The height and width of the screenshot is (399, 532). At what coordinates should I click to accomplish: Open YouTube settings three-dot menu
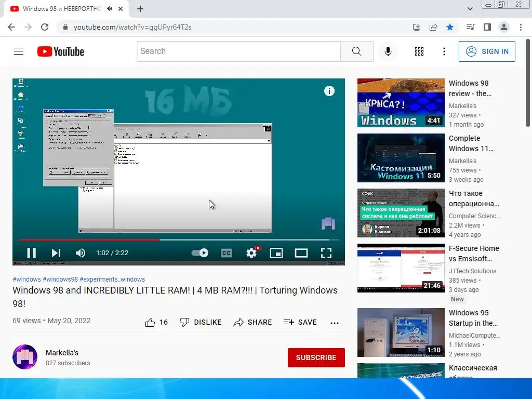pyautogui.click(x=444, y=51)
